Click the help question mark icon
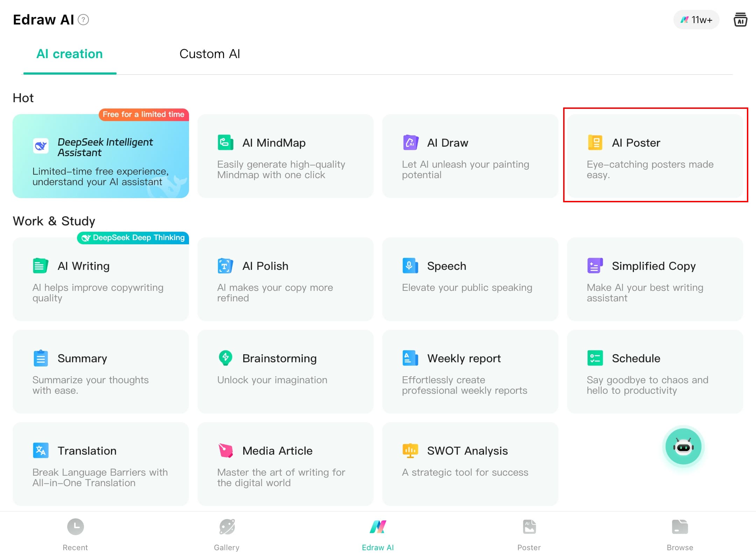756x553 pixels. pos(83,20)
